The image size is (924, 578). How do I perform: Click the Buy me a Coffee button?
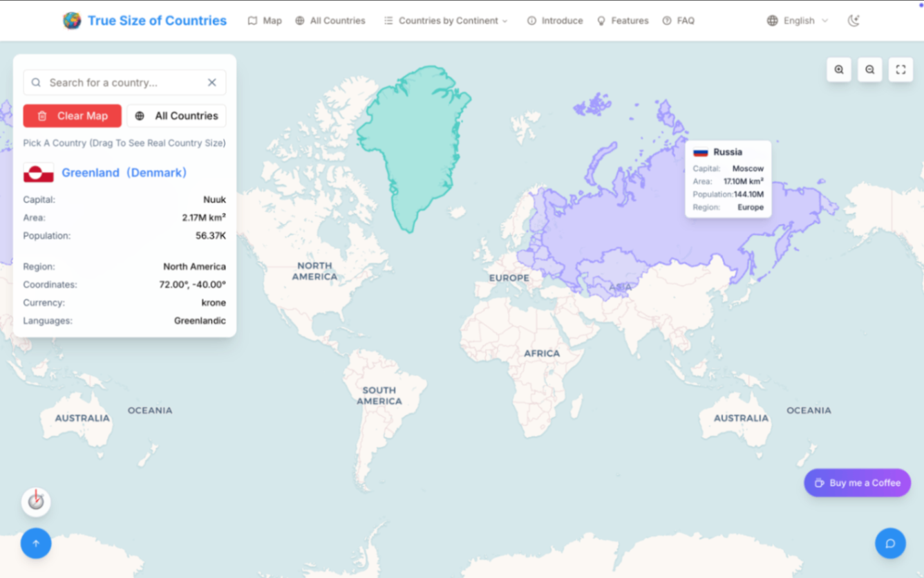tap(857, 483)
